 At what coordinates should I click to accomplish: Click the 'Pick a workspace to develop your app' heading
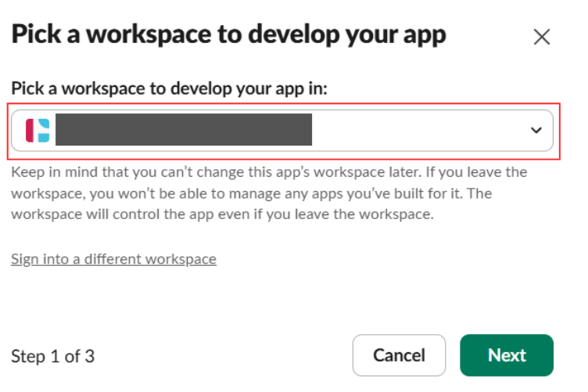pos(228,34)
